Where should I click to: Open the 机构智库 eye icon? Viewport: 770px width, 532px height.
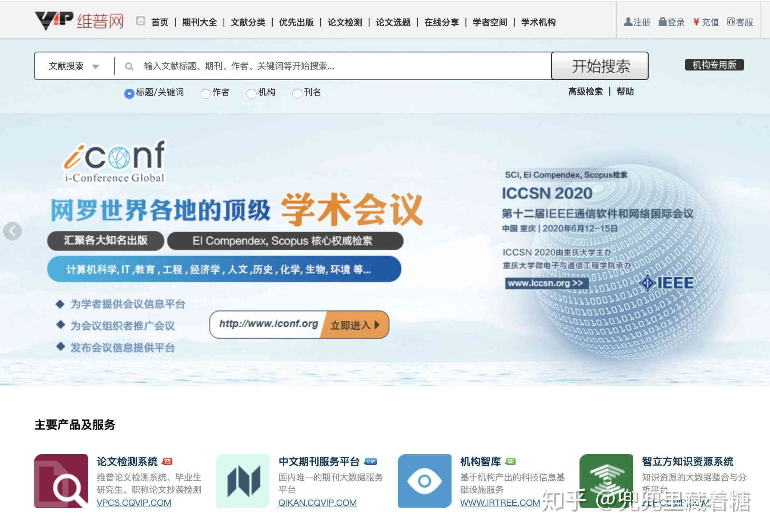coord(425,481)
